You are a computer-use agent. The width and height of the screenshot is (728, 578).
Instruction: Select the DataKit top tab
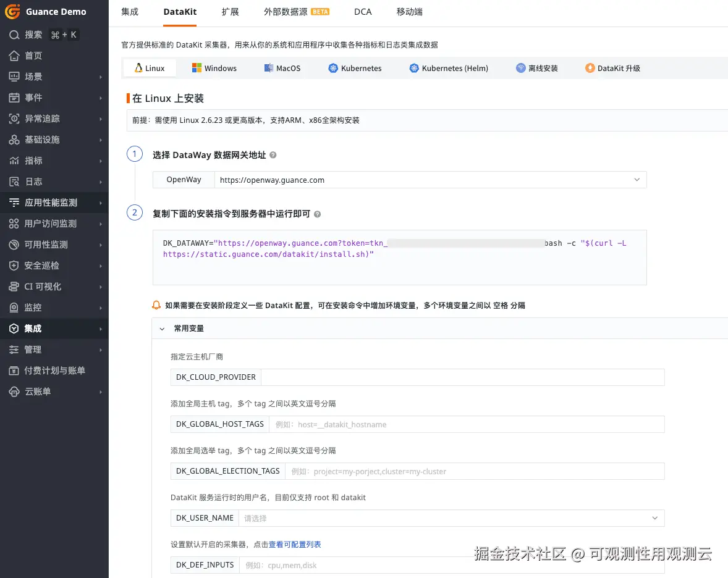[x=180, y=12]
